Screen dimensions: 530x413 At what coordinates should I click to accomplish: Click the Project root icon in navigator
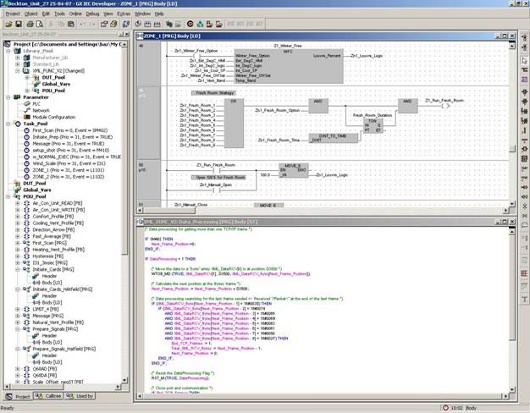(7, 44)
